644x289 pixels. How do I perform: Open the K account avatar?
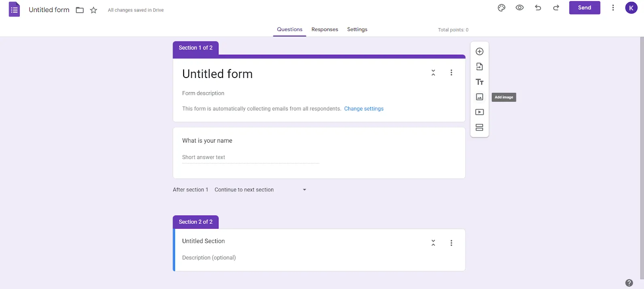631,8
